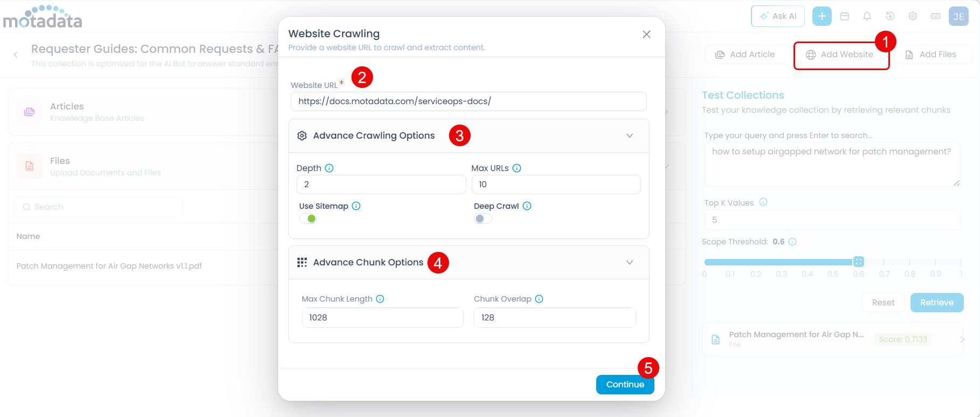Close the Website Crawling dialog
The image size is (980, 417).
[647, 35]
